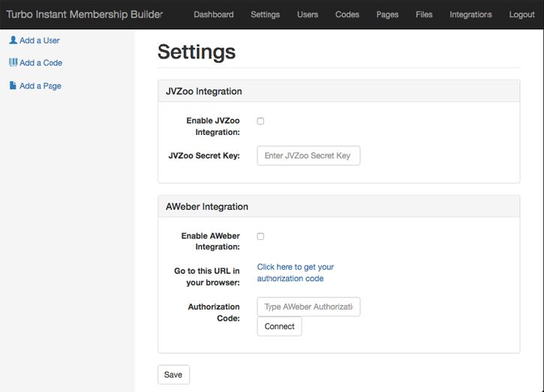This screenshot has width=544, height=392.
Task: Enable JVZoo Integration checkbox
Action: click(260, 121)
